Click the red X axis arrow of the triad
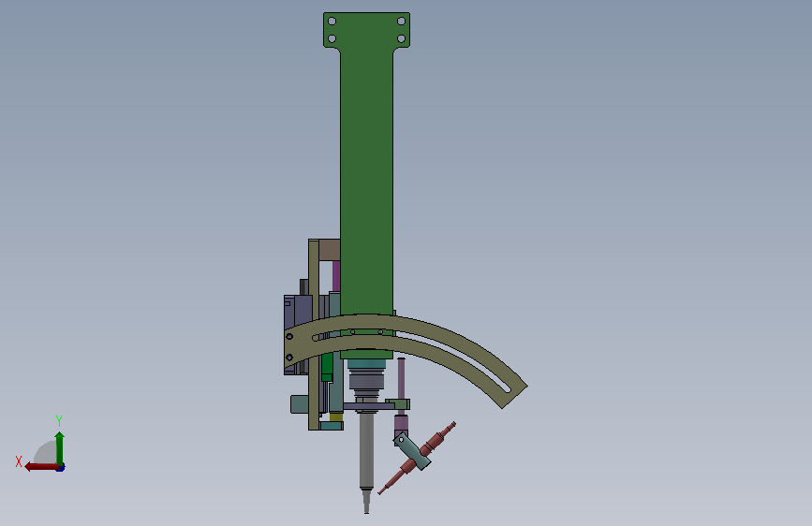The width and height of the screenshot is (812, 526). [41, 467]
